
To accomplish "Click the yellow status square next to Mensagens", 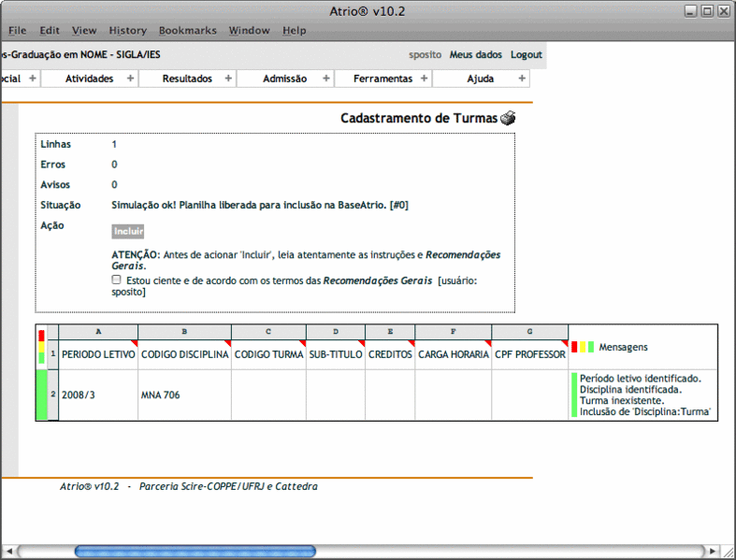I will tap(583, 347).
